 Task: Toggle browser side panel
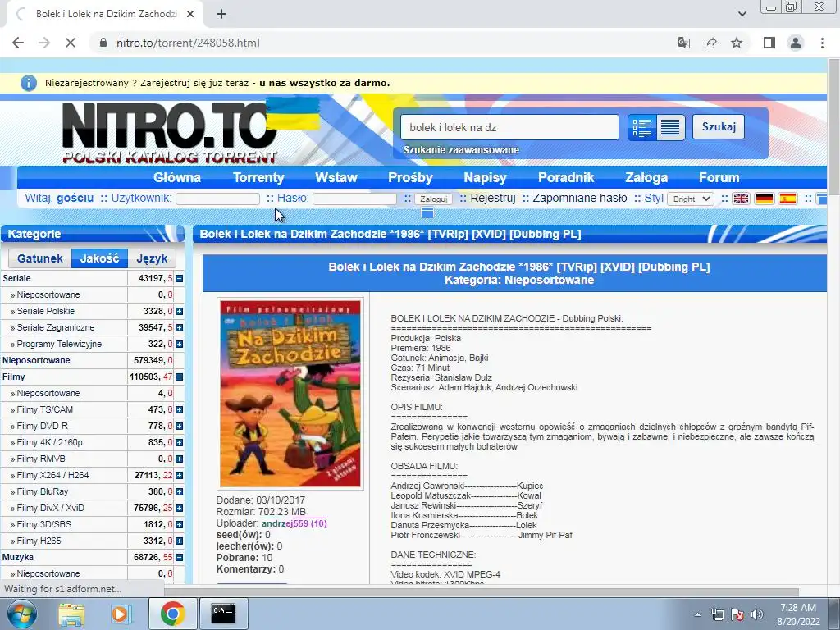point(769,43)
